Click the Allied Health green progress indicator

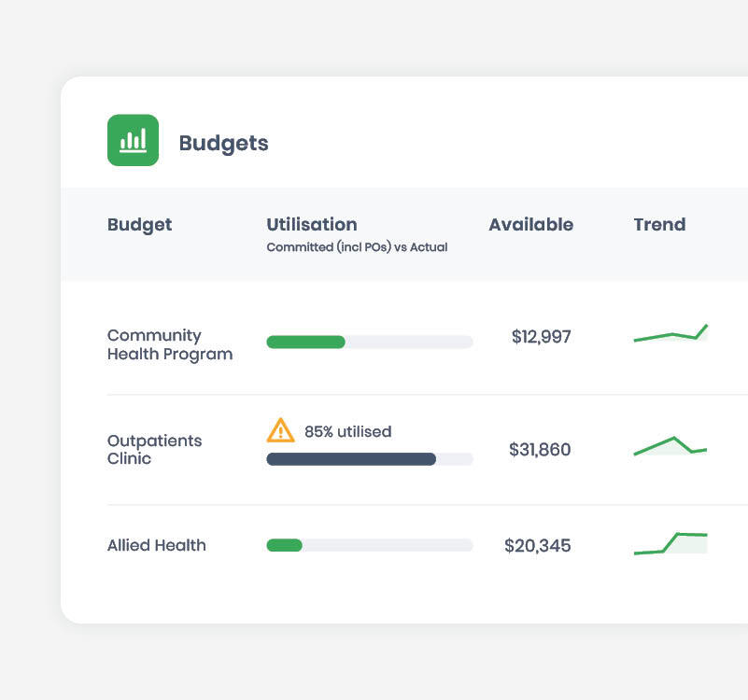284,544
